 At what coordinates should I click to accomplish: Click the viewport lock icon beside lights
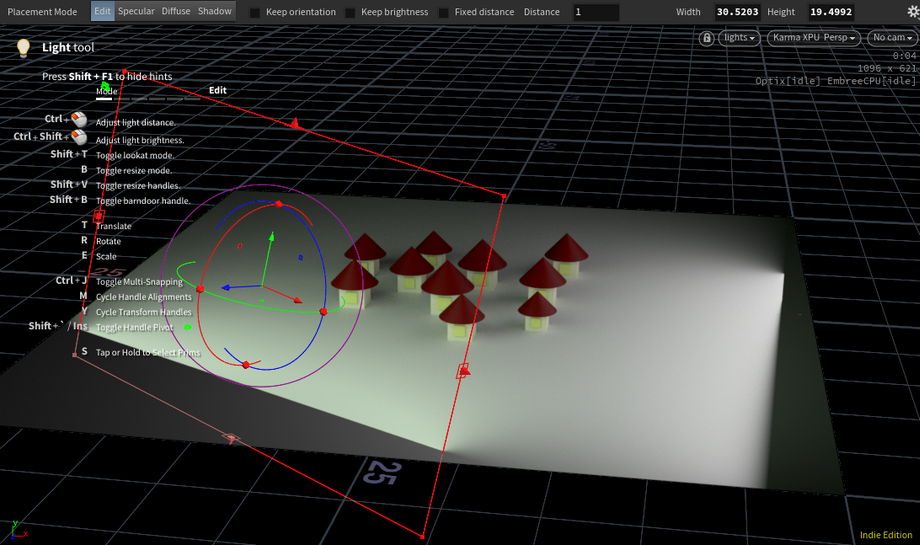(707, 38)
